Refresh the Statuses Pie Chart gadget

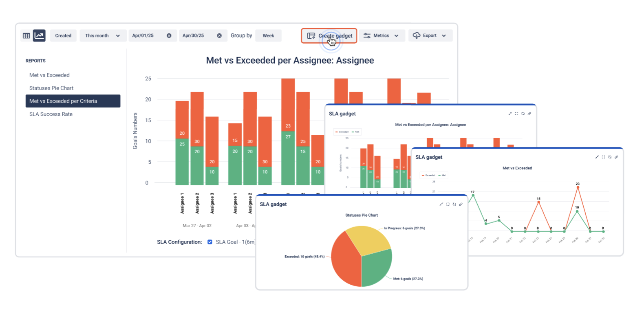pyautogui.click(x=454, y=204)
